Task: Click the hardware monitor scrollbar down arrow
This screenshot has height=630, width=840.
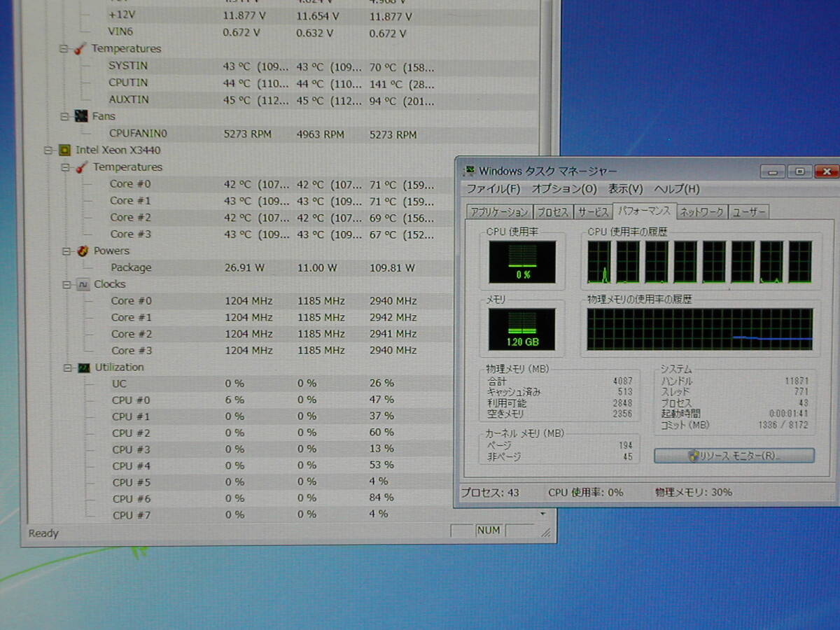Action: pos(542,514)
